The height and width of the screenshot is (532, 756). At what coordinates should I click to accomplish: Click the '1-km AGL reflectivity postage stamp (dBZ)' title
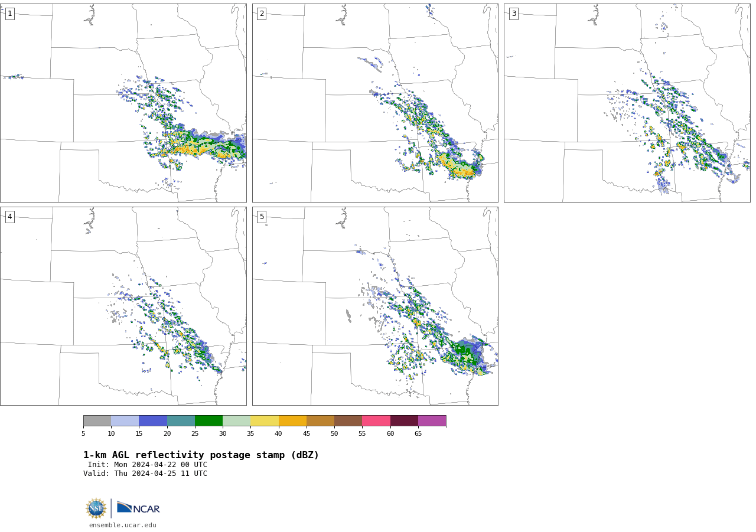click(x=201, y=455)
